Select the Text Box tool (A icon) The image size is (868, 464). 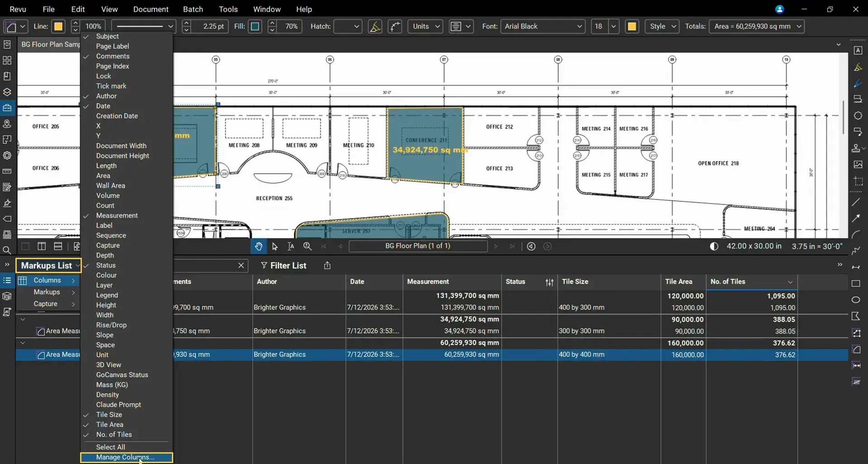[x=858, y=51]
